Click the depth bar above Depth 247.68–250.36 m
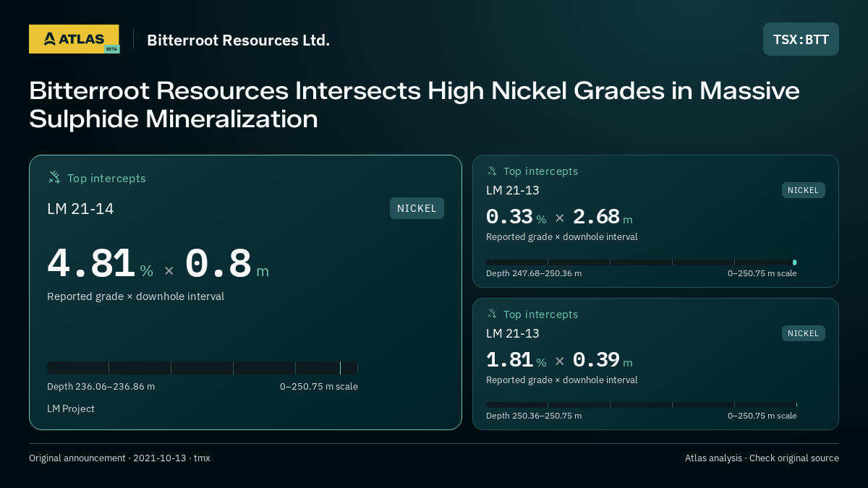This screenshot has width=868, height=488. pyautogui.click(x=642, y=262)
